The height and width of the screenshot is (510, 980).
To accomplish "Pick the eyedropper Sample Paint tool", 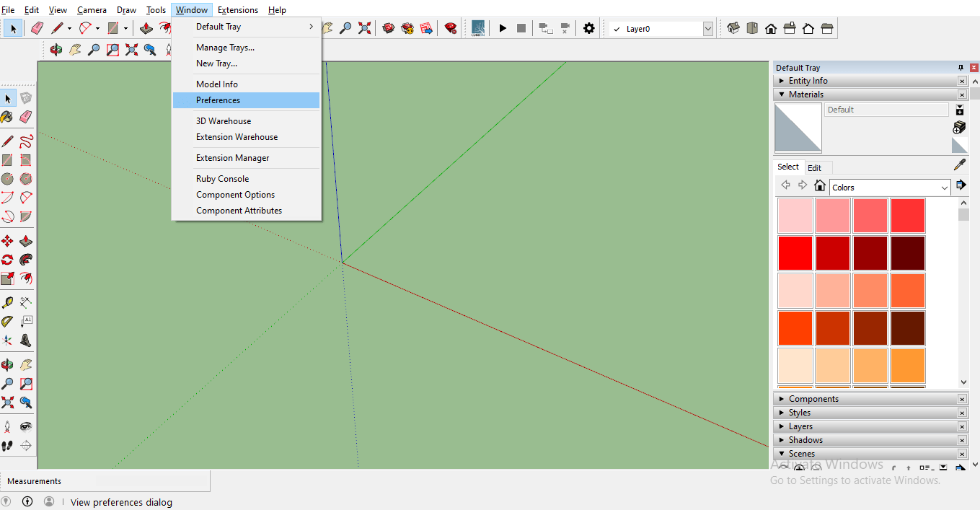I will click(x=959, y=165).
